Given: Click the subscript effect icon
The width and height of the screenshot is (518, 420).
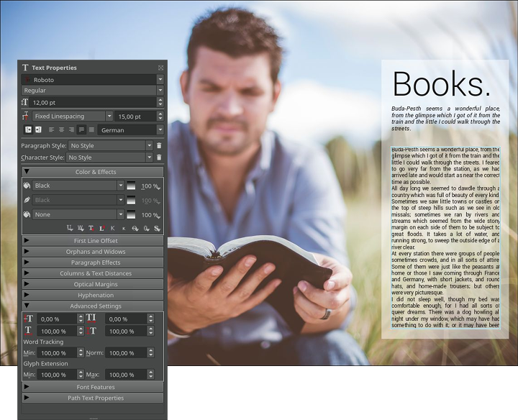Looking at the screenshot, I should [91, 228].
